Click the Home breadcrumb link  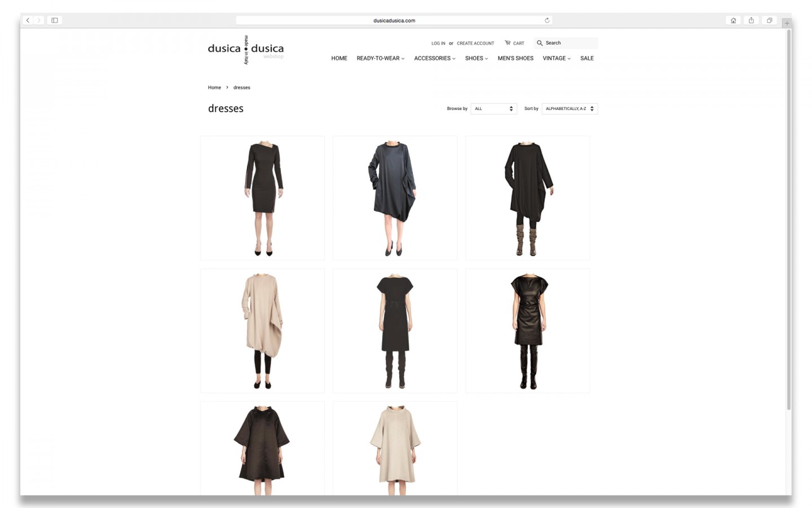click(214, 87)
